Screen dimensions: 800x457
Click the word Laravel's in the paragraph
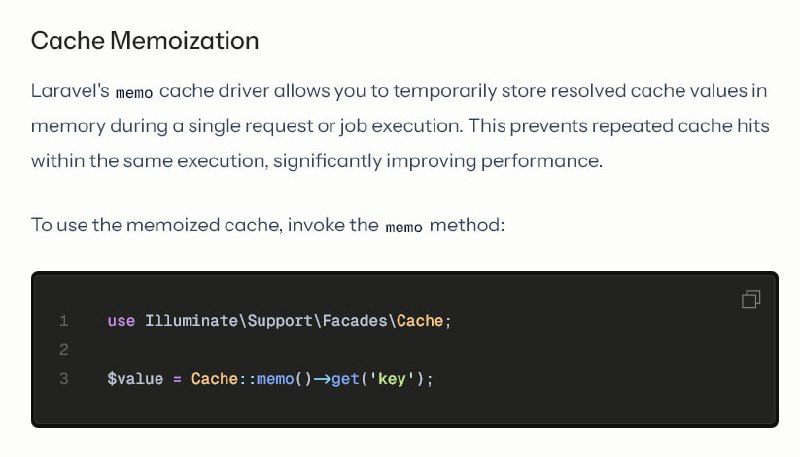coord(70,91)
